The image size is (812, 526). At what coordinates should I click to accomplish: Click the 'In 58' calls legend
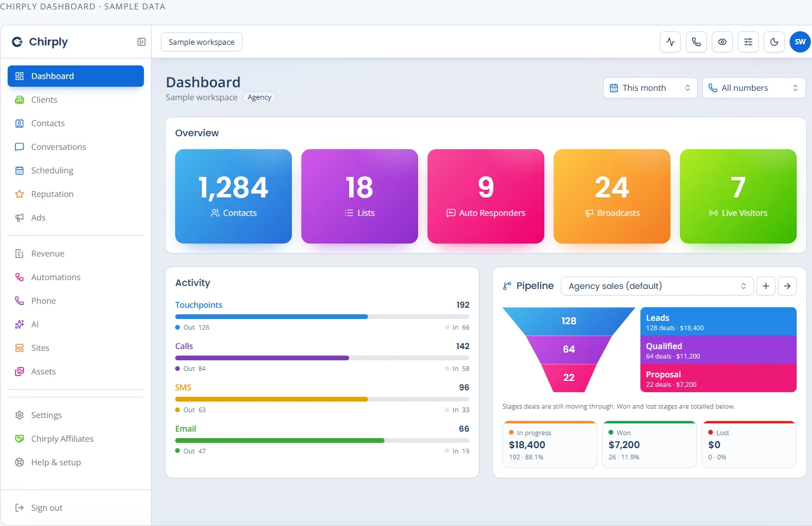coord(457,369)
